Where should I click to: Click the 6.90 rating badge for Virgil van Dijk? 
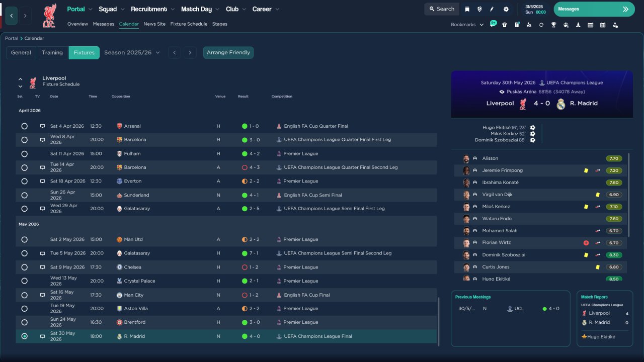[x=614, y=195]
